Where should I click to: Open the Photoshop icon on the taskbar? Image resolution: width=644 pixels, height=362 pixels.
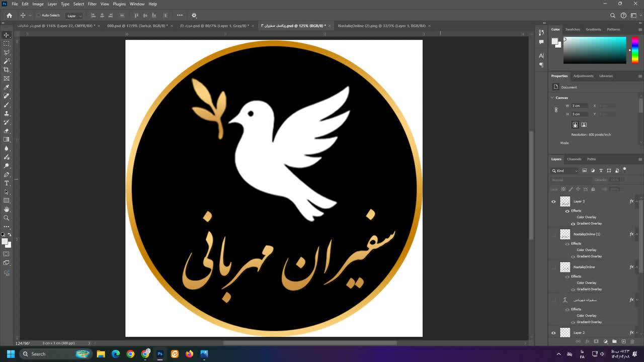click(x=159, y=354)
